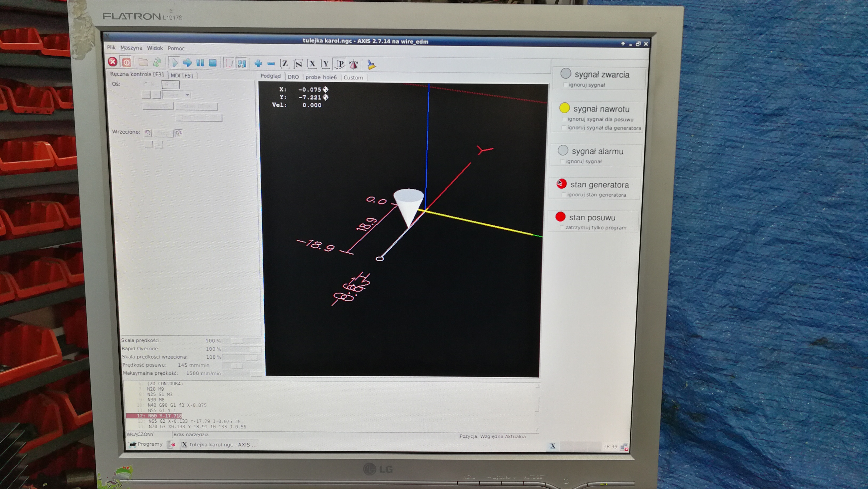Select the Y axis radio button
Screen dimensions: 868x489
[x=170, y=85]
